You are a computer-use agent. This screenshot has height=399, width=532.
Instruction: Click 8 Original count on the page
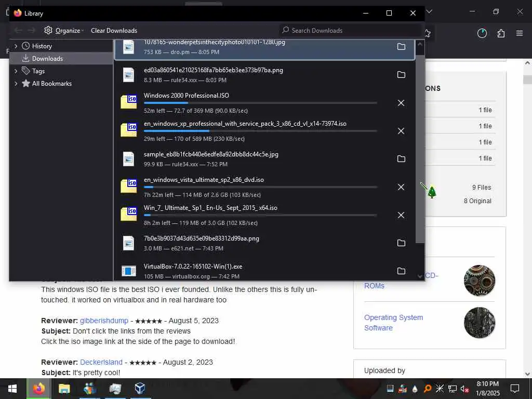click(477, 201)
